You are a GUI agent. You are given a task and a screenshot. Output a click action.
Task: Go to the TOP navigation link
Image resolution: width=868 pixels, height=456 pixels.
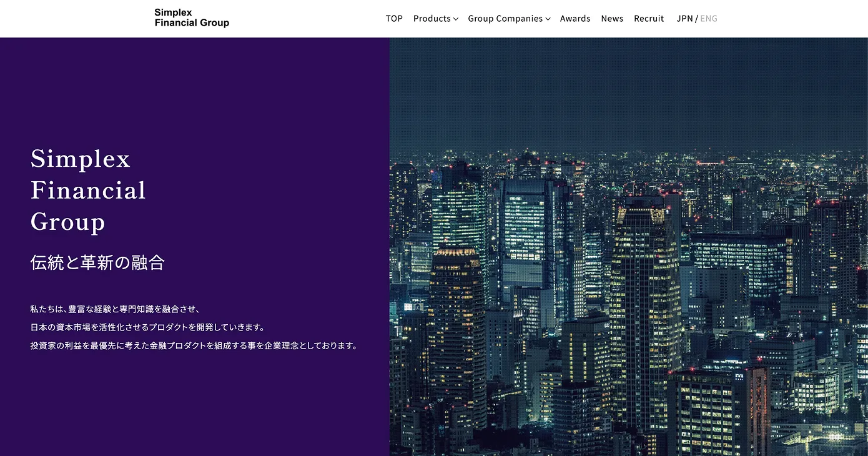pos(394,19)
